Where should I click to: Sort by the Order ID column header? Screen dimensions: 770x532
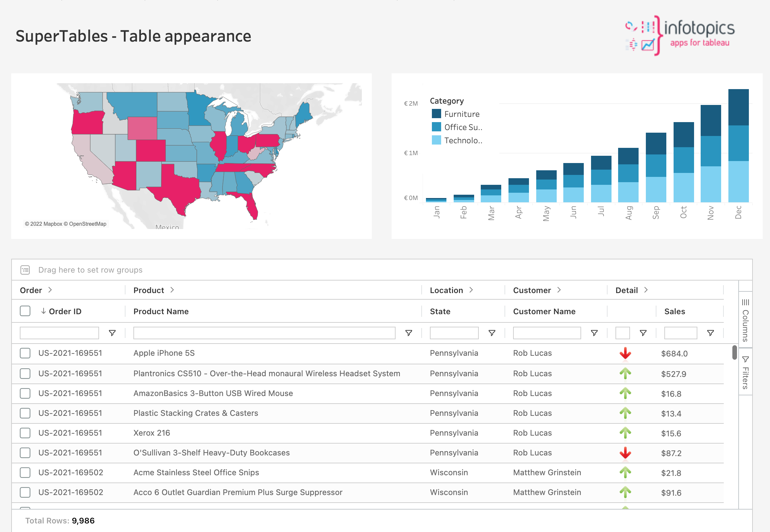[65, 311]
